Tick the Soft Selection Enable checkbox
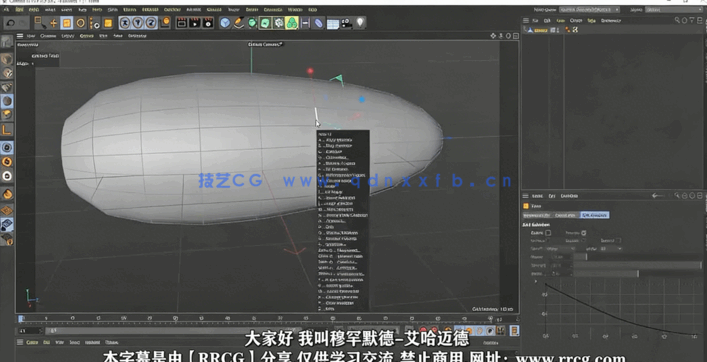This screenshot has width=707, height=362. [548, 233]
